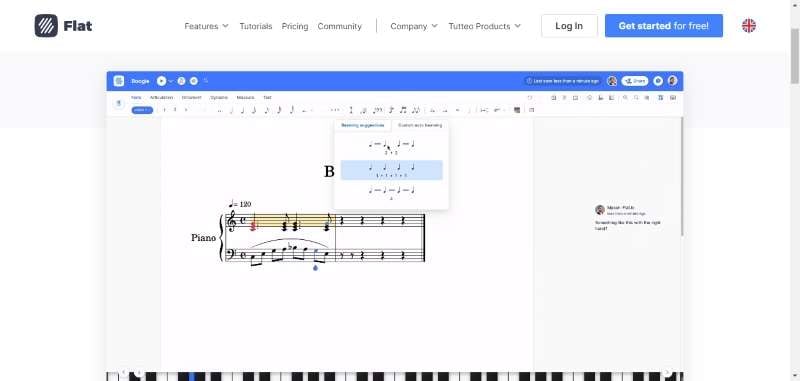800x381 pixels.
Task: Click the Flat logo in header
Action: [x=63, y=26]
